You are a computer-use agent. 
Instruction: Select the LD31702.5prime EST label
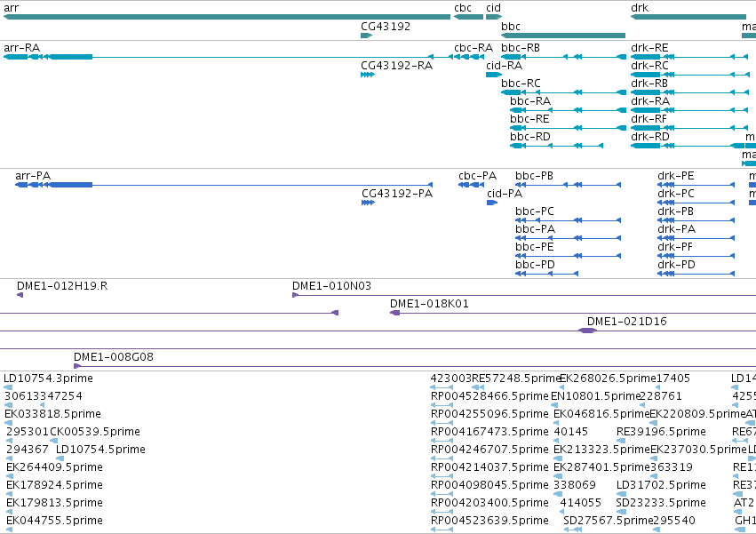click(661, 485)
